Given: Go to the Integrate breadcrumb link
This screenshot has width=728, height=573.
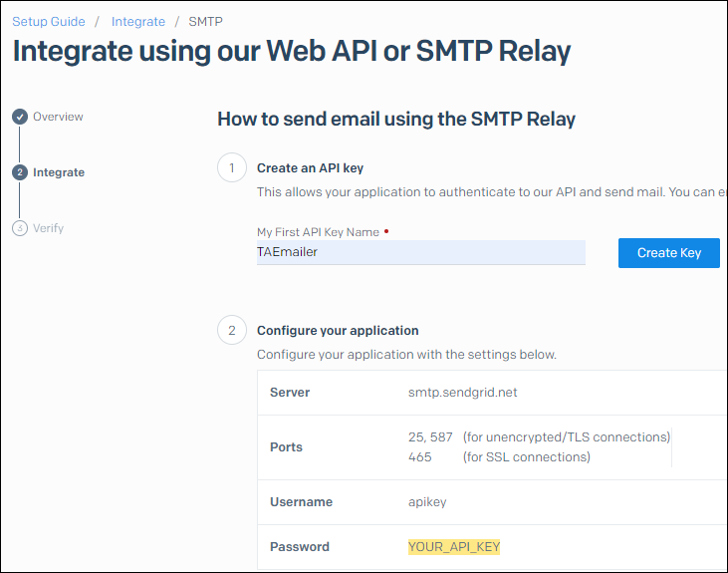Looking at the screenshot, I should click(x=138, y=22).
